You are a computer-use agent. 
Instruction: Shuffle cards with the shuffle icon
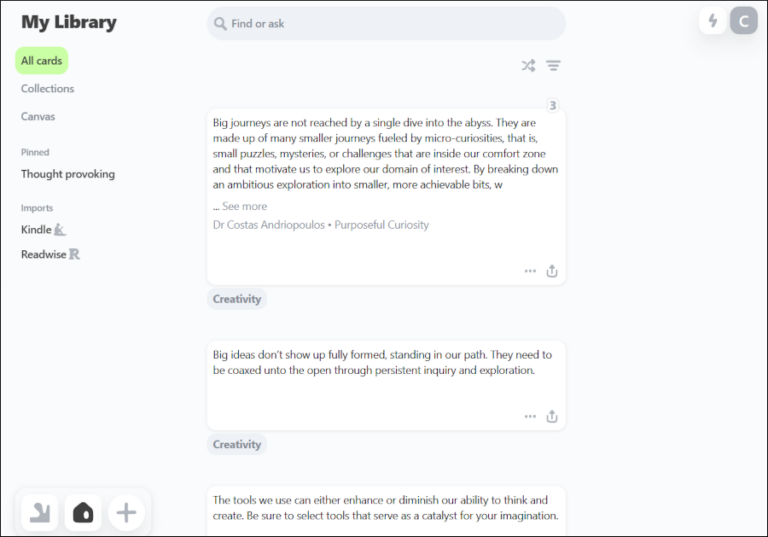tap(528, 66)
